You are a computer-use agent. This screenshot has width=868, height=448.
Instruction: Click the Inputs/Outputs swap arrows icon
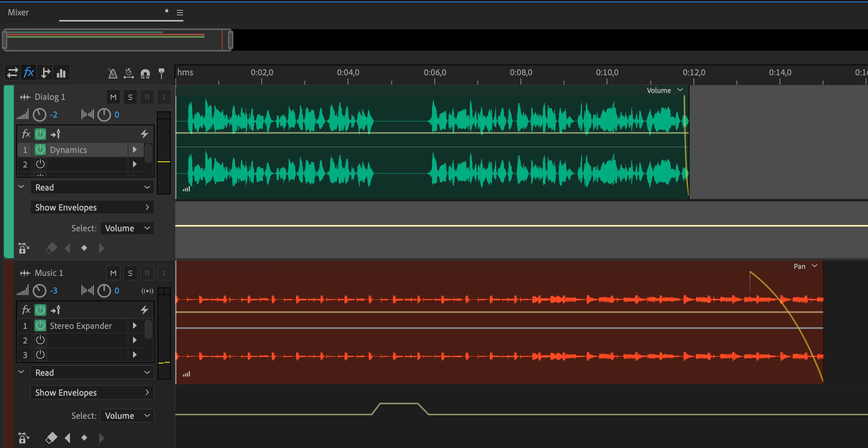coord(12,73)
